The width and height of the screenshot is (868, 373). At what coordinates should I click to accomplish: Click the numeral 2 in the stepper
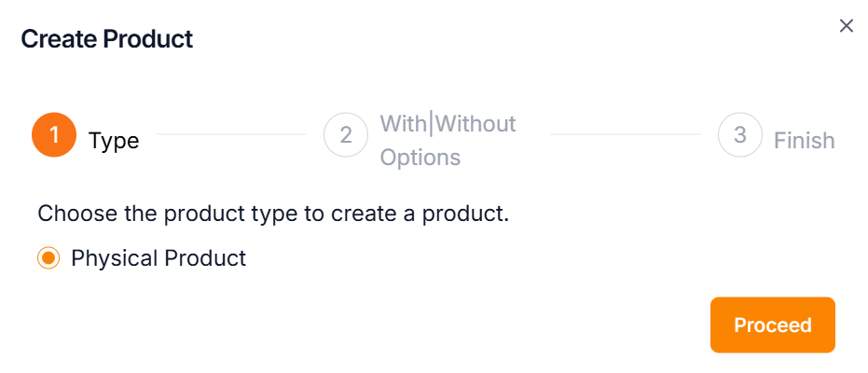346,135
